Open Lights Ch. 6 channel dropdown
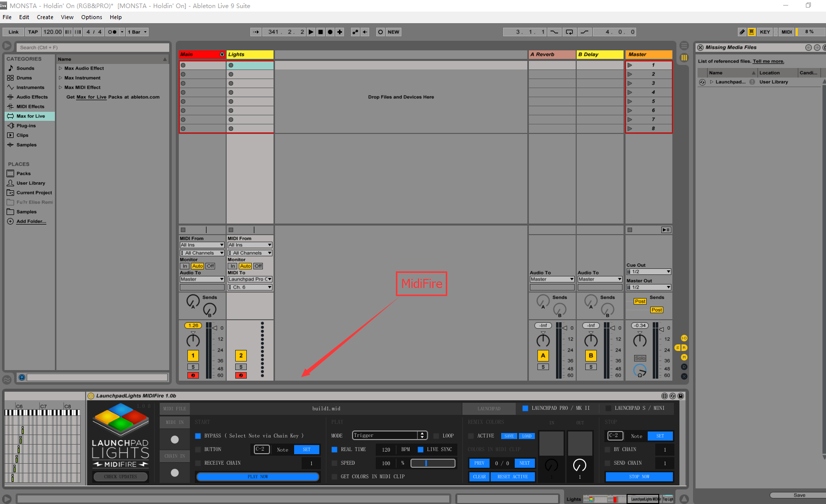This screenshot has width=826, height=504. 250,287
